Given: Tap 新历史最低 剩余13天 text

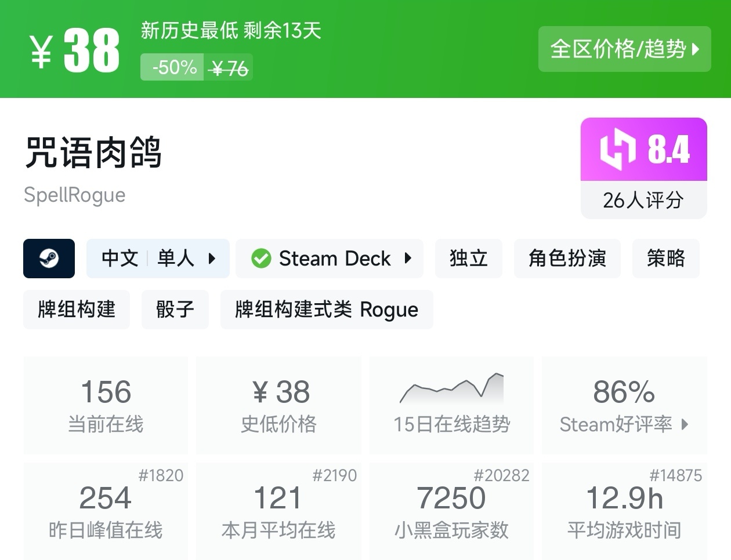Looking at the screenshot, I should (231, 30).
